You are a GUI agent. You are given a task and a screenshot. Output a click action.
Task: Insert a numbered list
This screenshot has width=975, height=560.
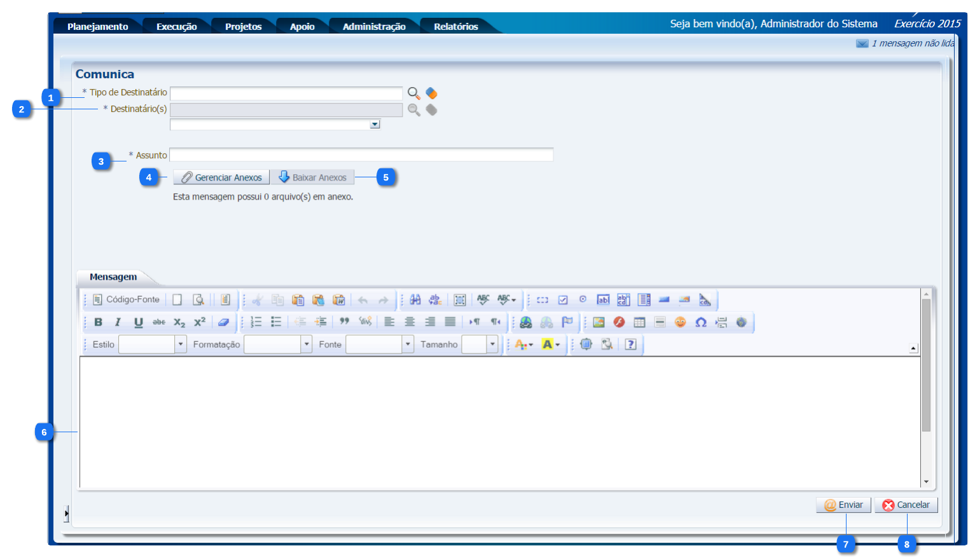point(256,322)
